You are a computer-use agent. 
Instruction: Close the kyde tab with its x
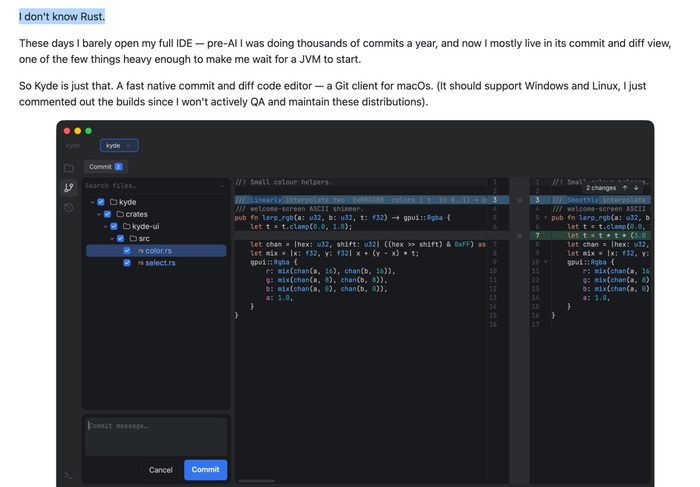click(128, 146)
